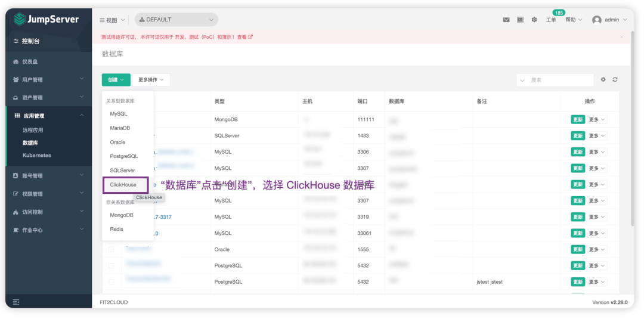Open 工单 tickets with badge 185
This screenshot has height=319, width=644.
click(x=551, y=20)
